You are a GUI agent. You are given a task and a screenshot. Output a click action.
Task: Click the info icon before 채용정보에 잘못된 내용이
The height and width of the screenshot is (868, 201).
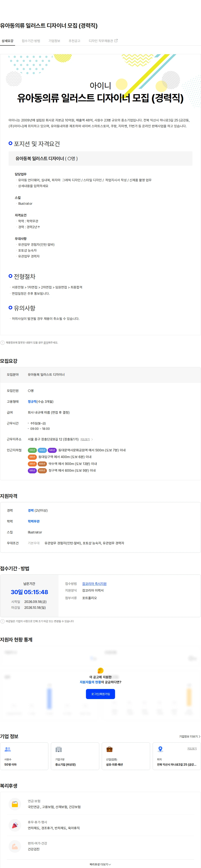(3, 342)
